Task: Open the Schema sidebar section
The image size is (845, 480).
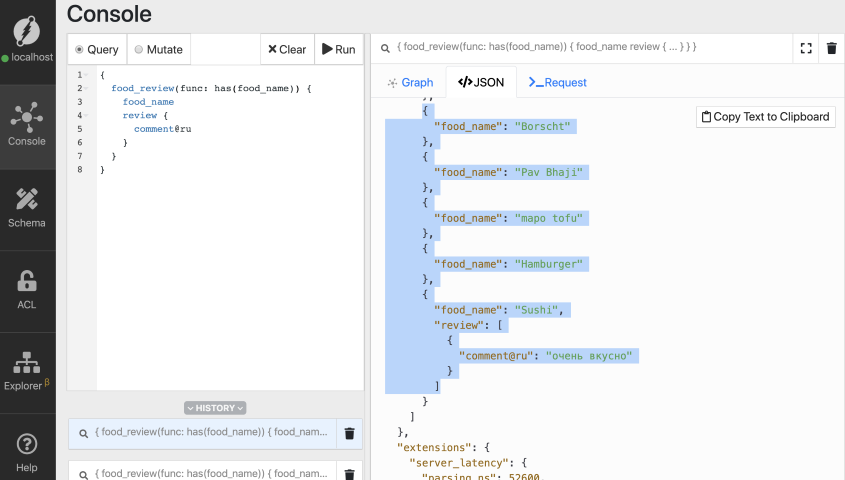Action: pos(27,208)
